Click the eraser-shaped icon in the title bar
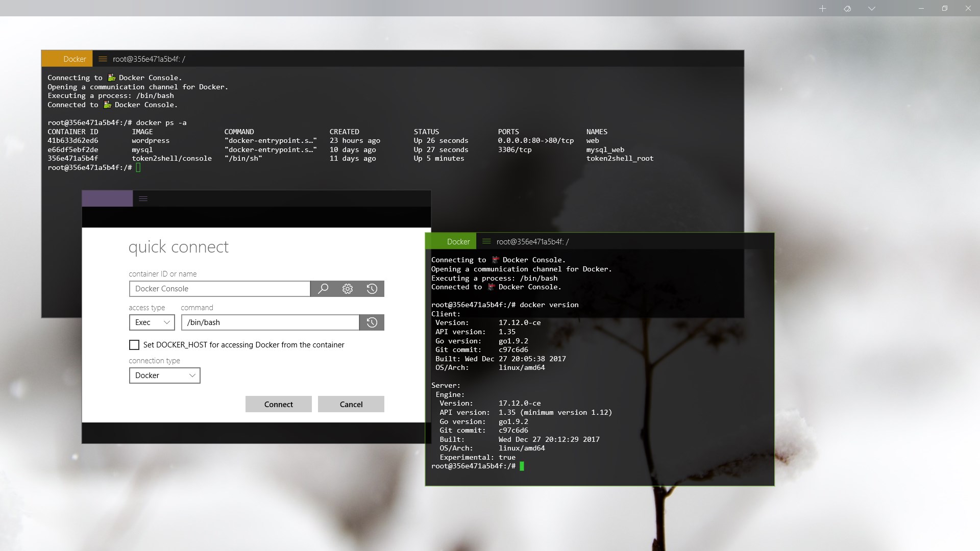This screenshot has height=551, width=980. click(847, 9)
